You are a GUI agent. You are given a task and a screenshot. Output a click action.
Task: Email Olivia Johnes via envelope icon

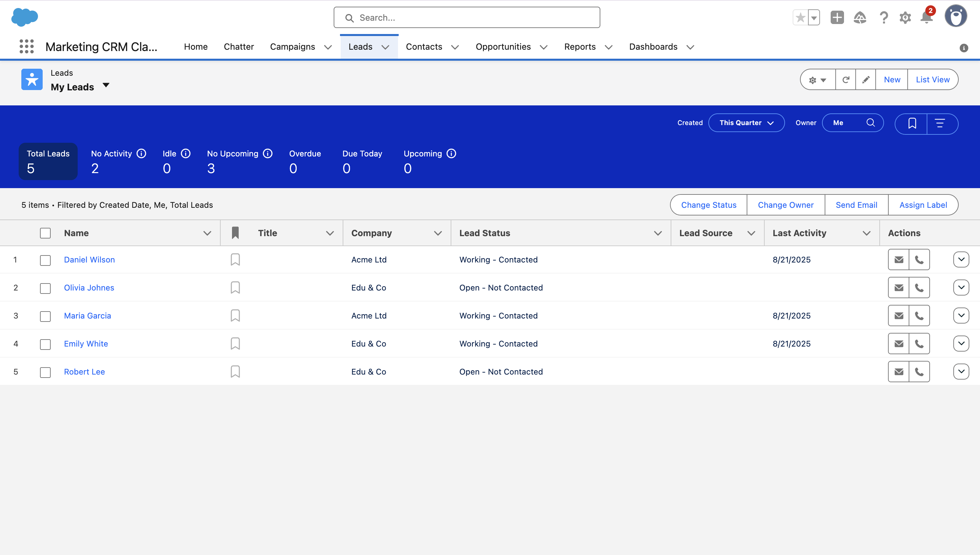898,288
